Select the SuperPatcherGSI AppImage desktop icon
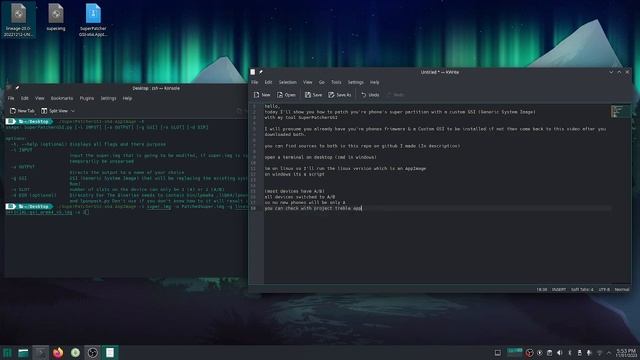Image resolution: width=640 pixels, height=360 pixels. [93, 20]
